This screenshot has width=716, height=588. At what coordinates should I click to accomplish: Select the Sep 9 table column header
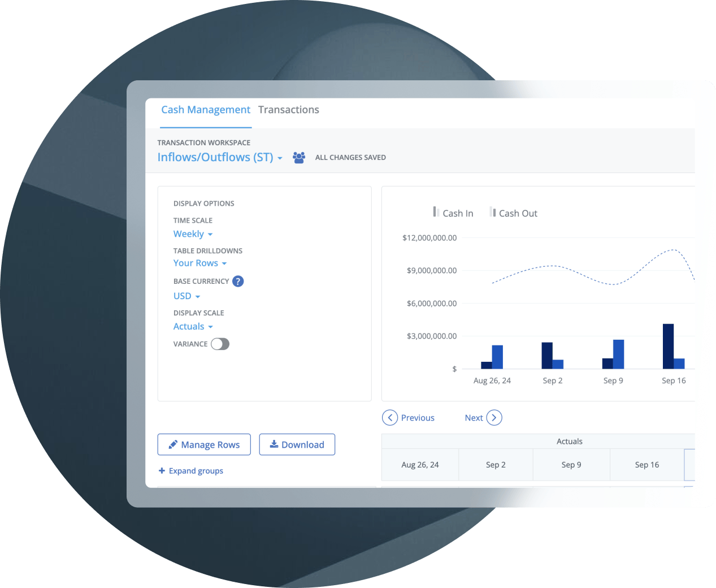point(571,465)
